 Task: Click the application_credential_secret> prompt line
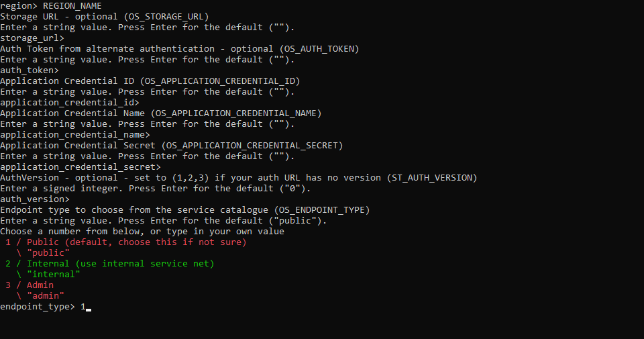point(80,167)
